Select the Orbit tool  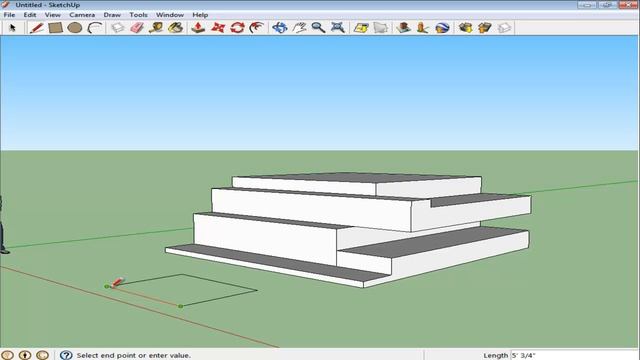(x=280, y=28)
